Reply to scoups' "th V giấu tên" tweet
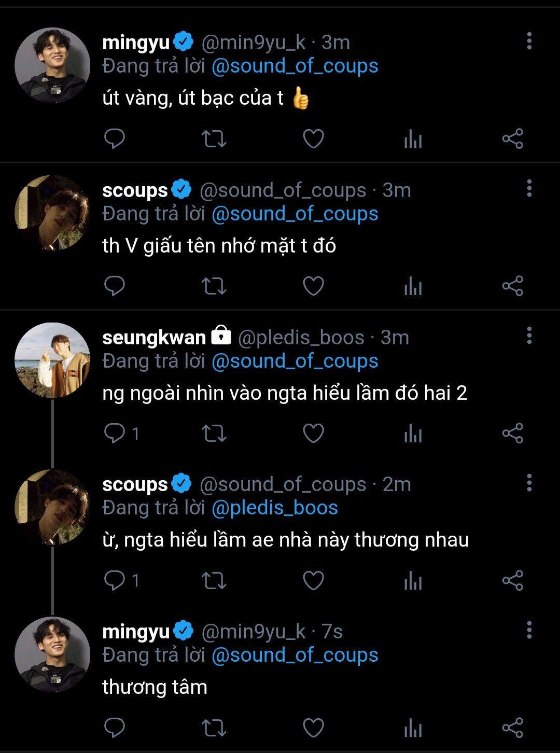 (x=115, y=286)
